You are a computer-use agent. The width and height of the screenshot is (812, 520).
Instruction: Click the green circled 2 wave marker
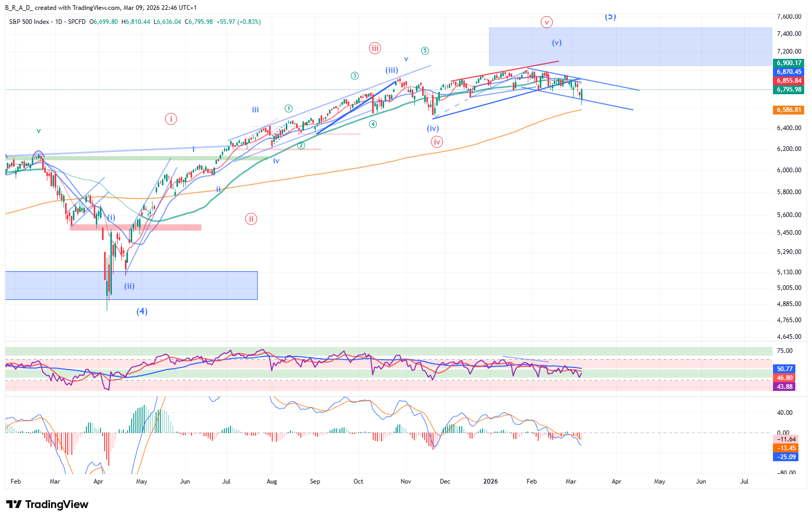pos(301,146)
